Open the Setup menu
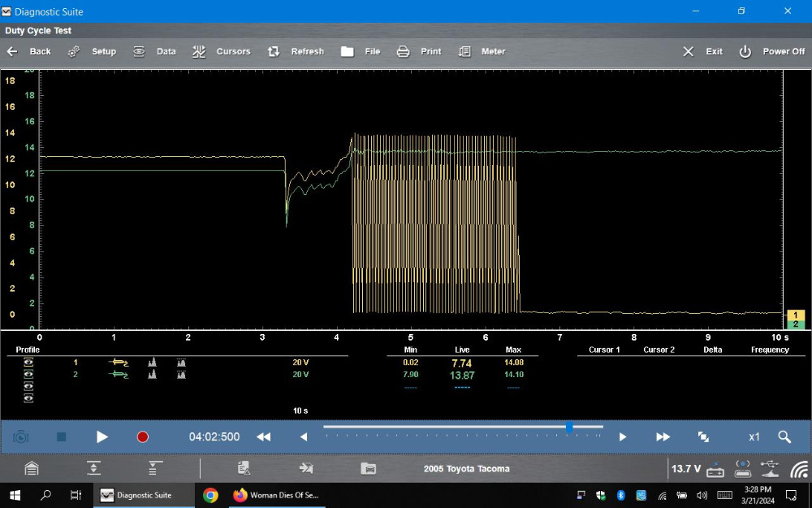The height and width of the screenshot is (508, 812). click(x=92, y=51)
